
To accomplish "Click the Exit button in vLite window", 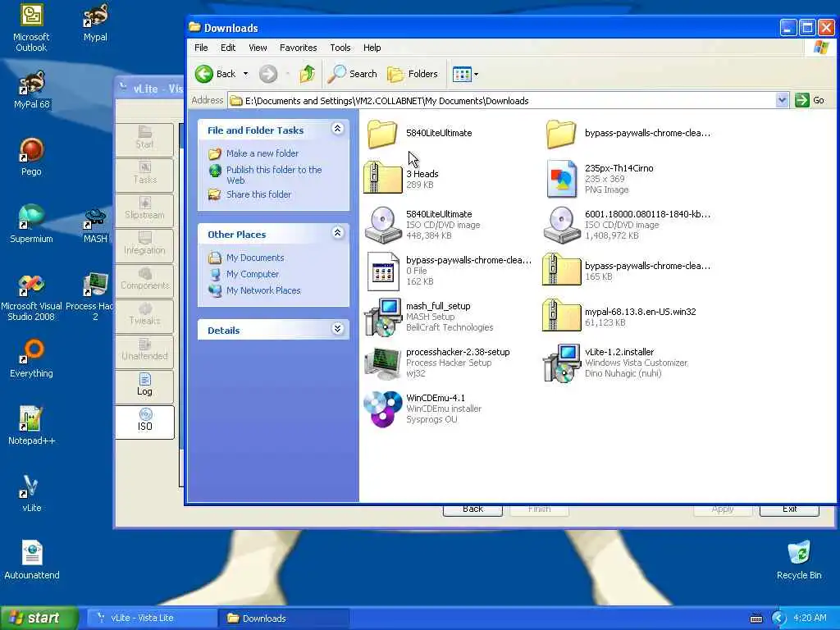I will pyautogui.click(x=789, y=509).
